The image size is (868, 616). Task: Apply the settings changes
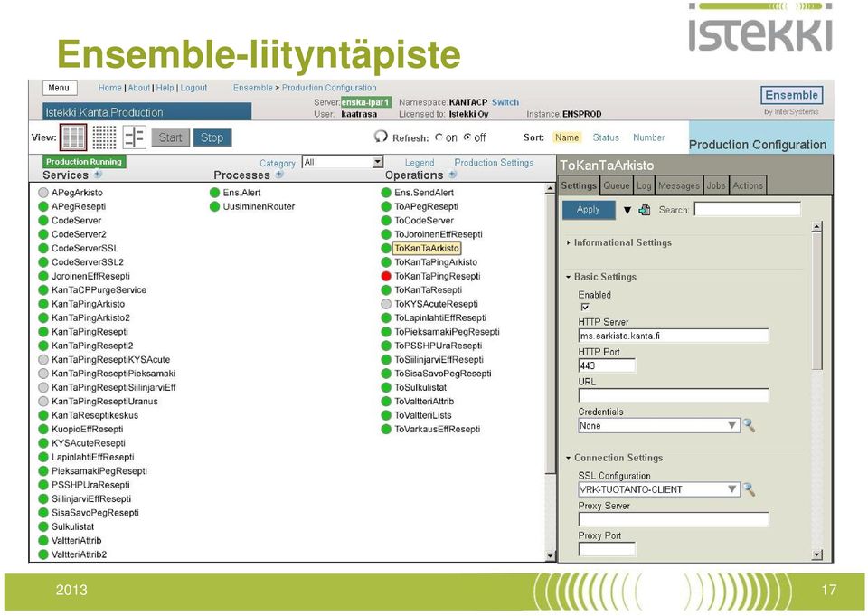tap(589, 209)
